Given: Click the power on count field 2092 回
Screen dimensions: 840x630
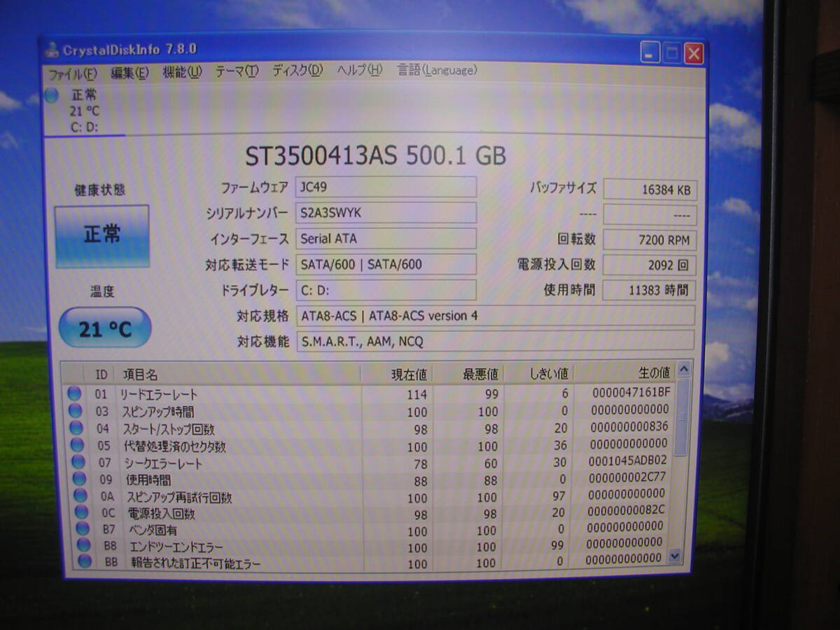Looking at the screenshot, I should pyautogui.click(x=649, y=265).
